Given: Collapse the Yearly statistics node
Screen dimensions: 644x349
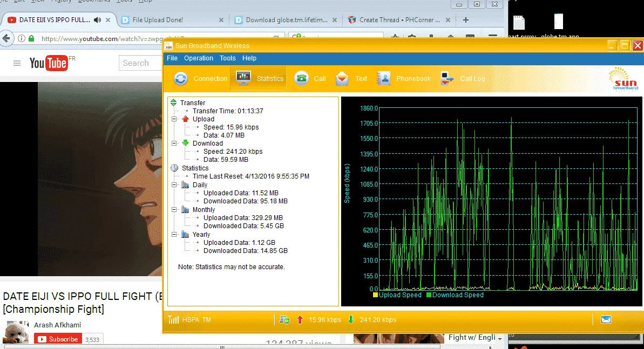Looking at the screenshot, I should coord(174,235).
